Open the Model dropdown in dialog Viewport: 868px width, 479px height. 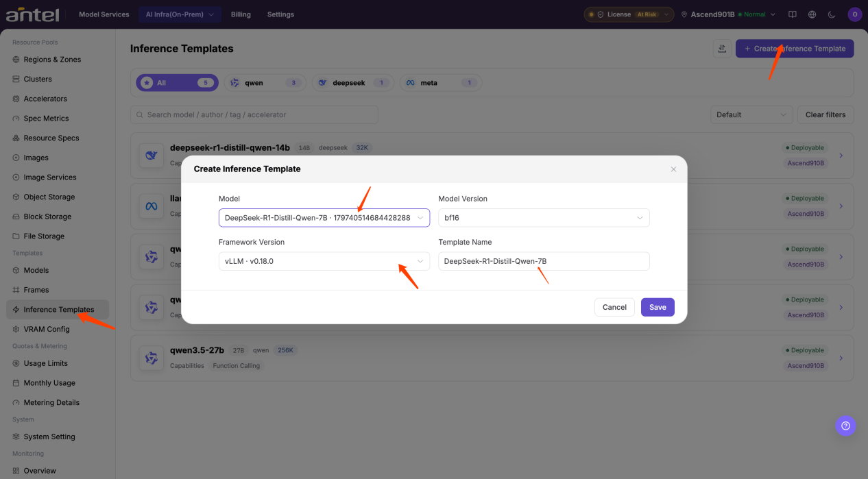click(x=324, y=218)
